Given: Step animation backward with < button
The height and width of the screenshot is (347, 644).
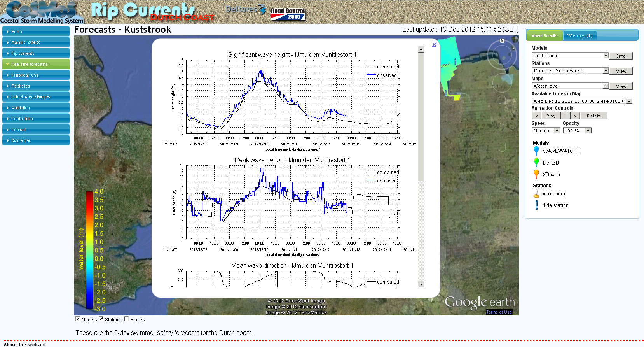Looking at the screenshot, I should (x=536, y=116).
